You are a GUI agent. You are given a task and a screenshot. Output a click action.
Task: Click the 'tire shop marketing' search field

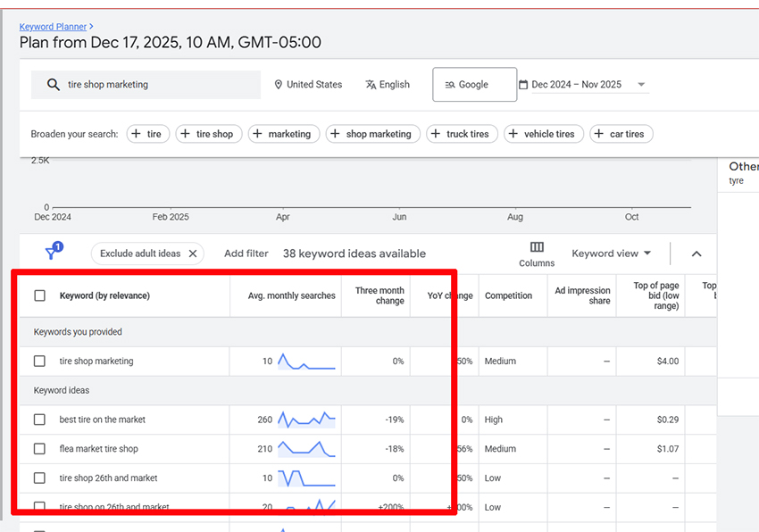161,85
